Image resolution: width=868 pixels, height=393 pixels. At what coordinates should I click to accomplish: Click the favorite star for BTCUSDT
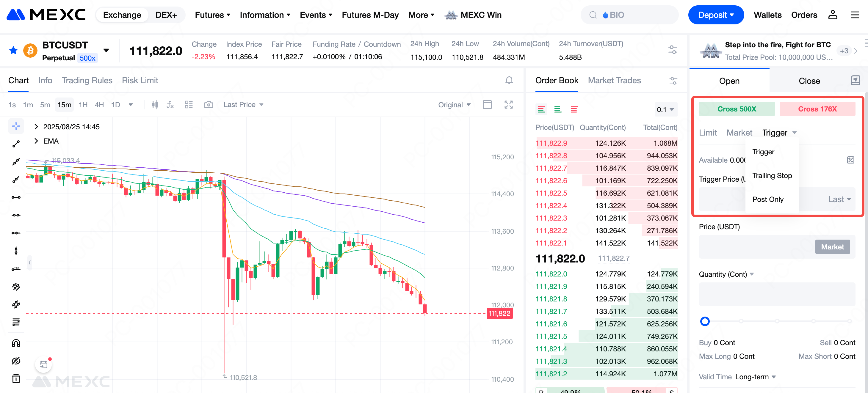coord(13,51)
